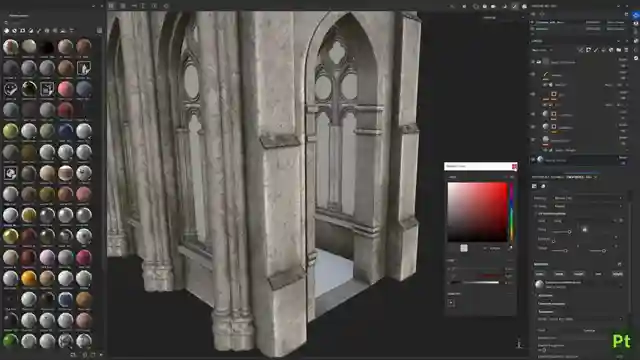Click the highlighted icon in top-right viewport toolbar
The height and width of the screenshot is (360, 640).
[515, 6]
